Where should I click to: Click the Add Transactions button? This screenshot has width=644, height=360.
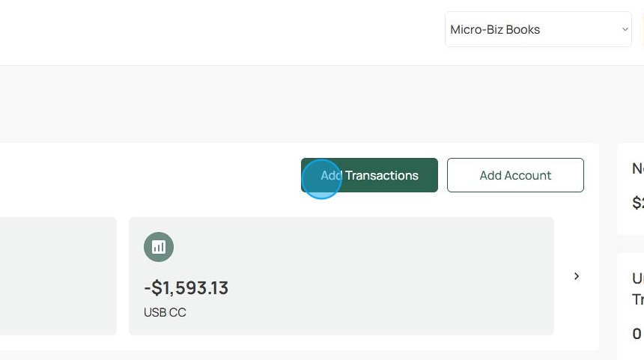[369, 175]
